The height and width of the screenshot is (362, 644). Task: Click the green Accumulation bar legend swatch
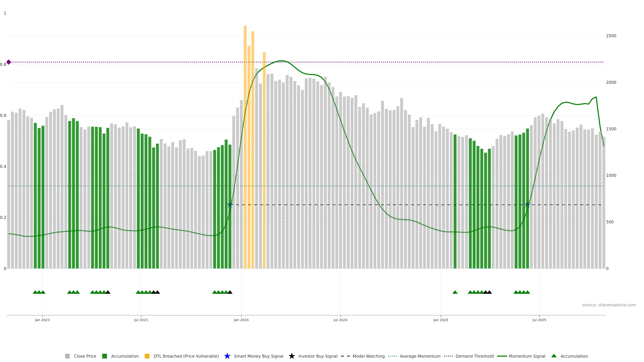tap(104, 356)
